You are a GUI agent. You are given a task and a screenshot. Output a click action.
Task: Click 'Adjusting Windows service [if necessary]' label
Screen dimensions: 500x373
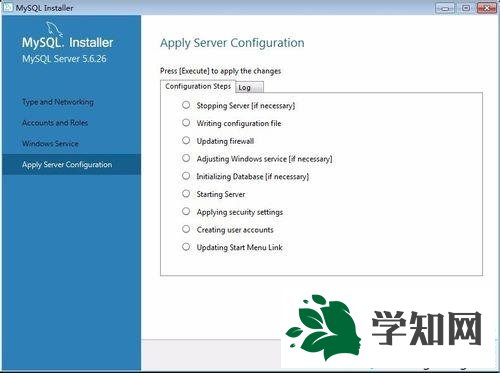tap(264, 159)
